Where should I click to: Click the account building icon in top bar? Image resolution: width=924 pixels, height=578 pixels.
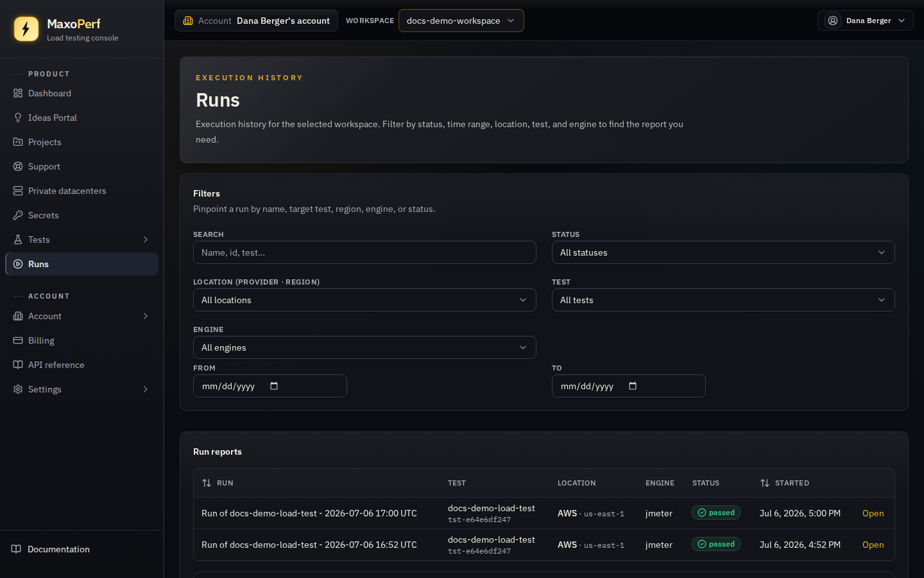188,21
